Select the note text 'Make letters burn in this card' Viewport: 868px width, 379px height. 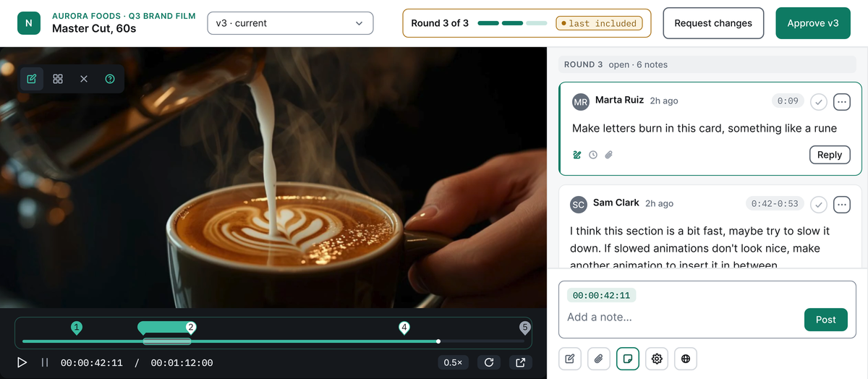[648, 129]
